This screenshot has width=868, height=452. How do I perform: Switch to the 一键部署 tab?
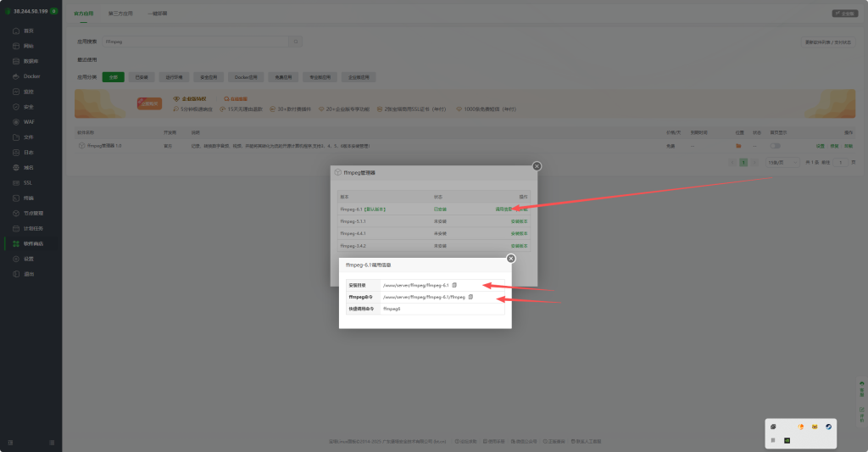click(x=157, y=14)
